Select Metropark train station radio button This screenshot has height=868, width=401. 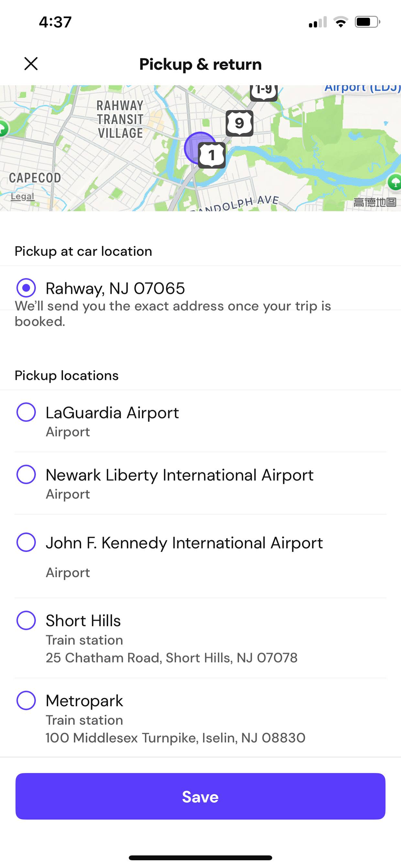(x=26, y=700)
